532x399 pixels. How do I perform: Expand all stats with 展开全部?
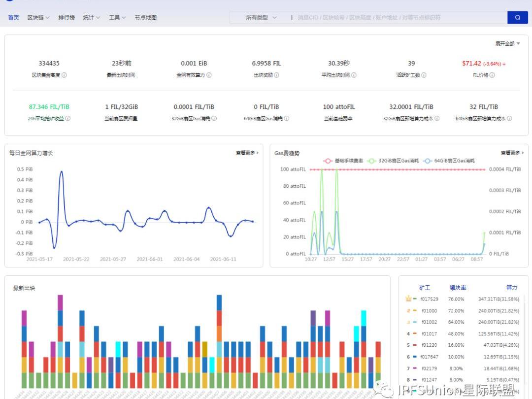point(507,44)
